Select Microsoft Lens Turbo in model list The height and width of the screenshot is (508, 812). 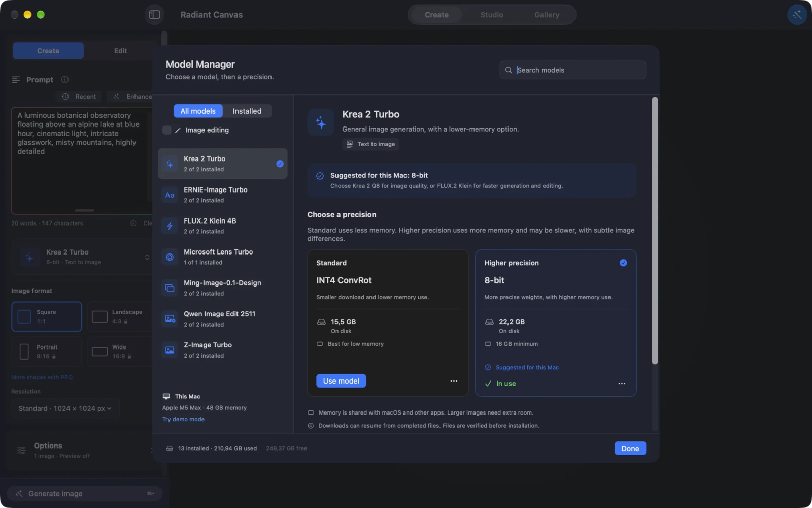[x=222, y=257]
